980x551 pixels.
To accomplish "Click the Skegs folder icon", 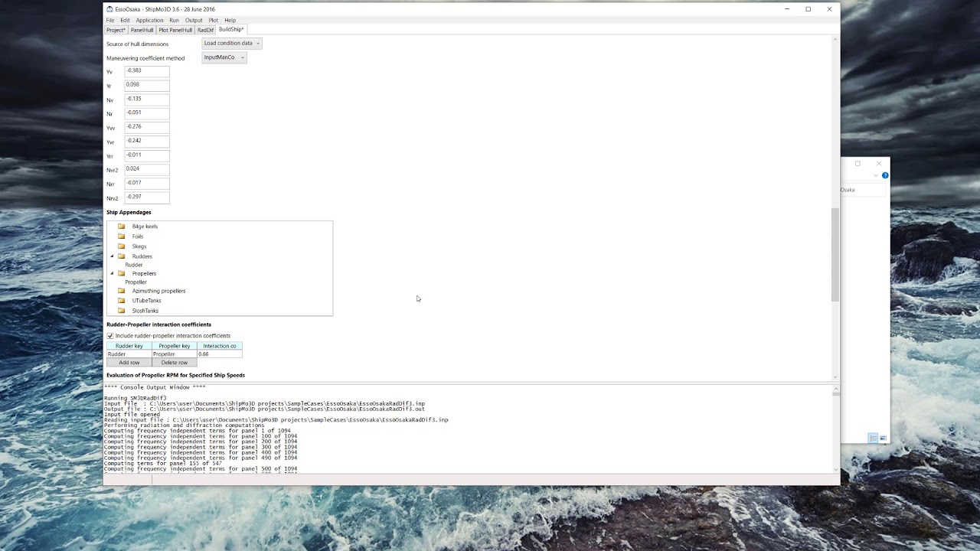I will point(121,246).
